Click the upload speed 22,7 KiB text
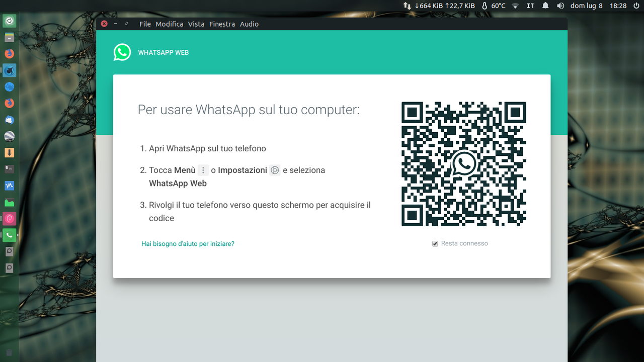 coord(460,6)
